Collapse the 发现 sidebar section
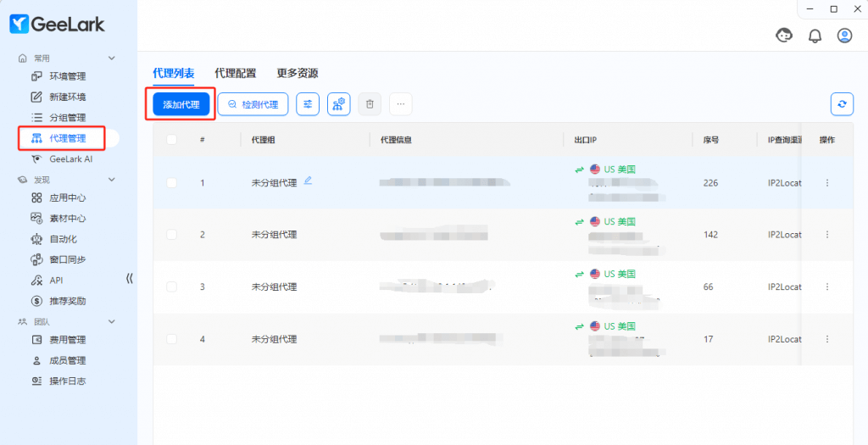868x445 pixels. tap(111, 180)
